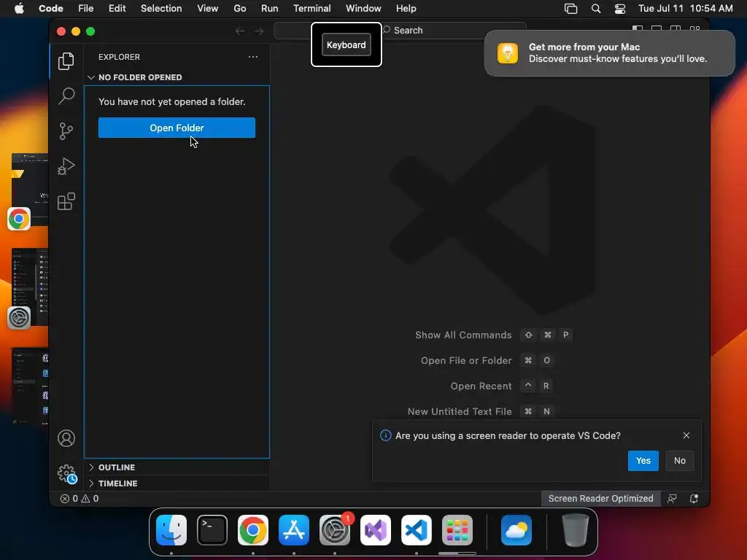Open the File menu
This screenshot has height=560, width=747.
(86, 9)
